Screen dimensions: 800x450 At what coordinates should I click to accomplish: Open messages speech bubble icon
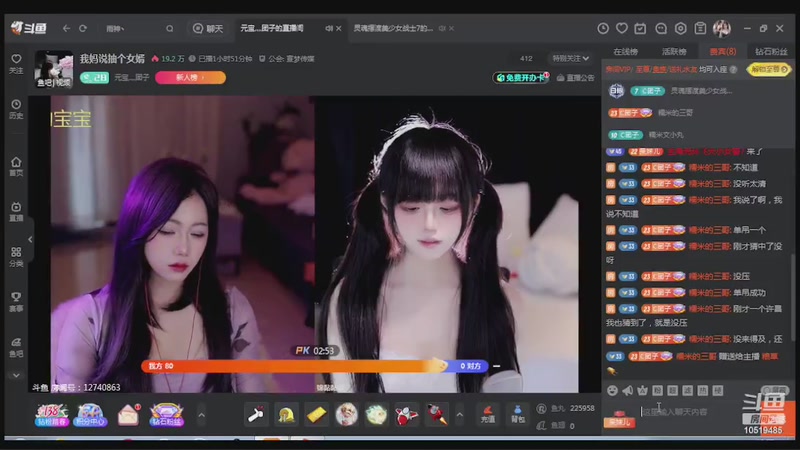(x=661, y=29)
